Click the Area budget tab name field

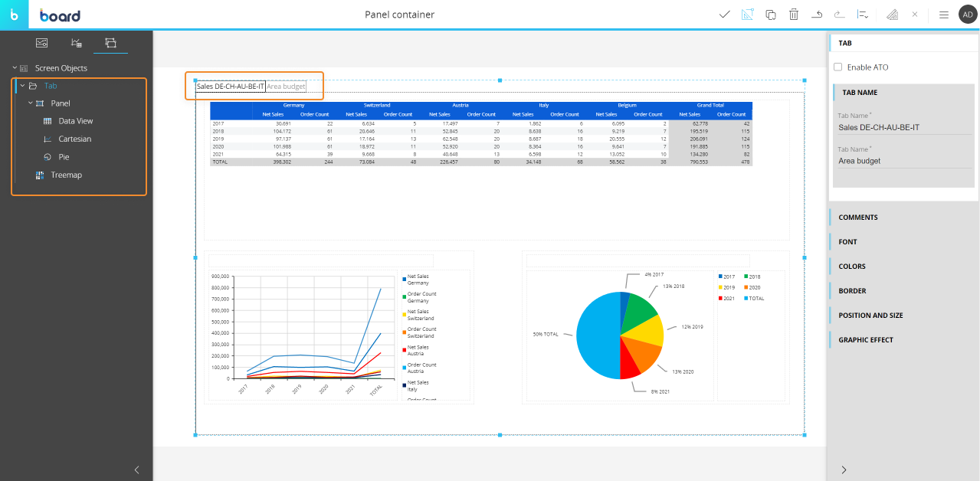903,161
